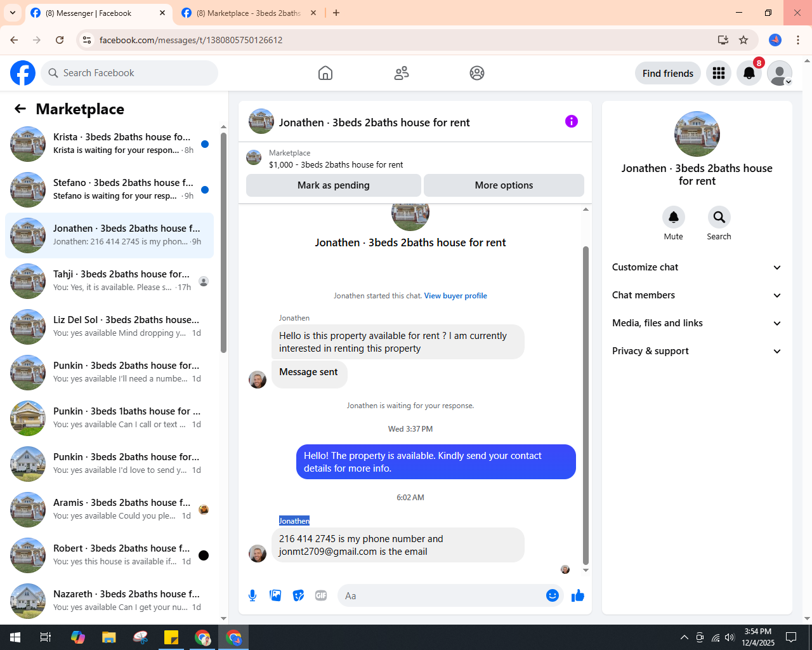Expand the Chat members section
Screen dimensions: 812x650
pos(697,295)
